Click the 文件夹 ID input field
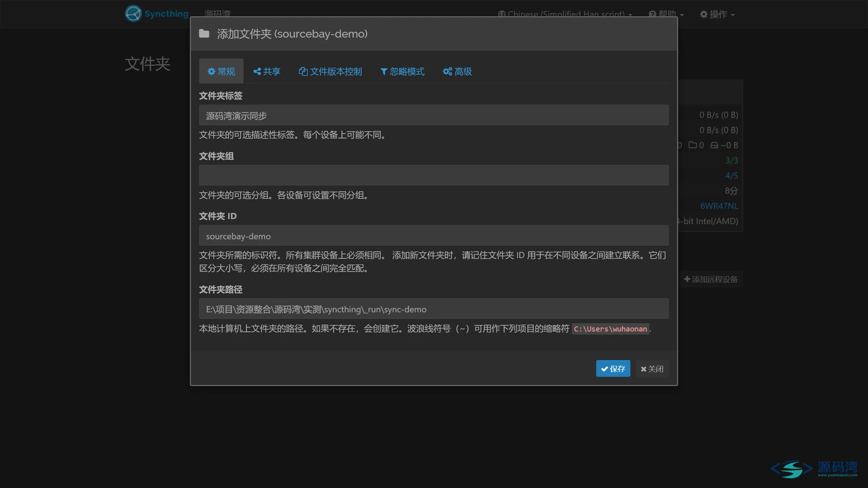 pyautogui.click(x=434, y=236)
